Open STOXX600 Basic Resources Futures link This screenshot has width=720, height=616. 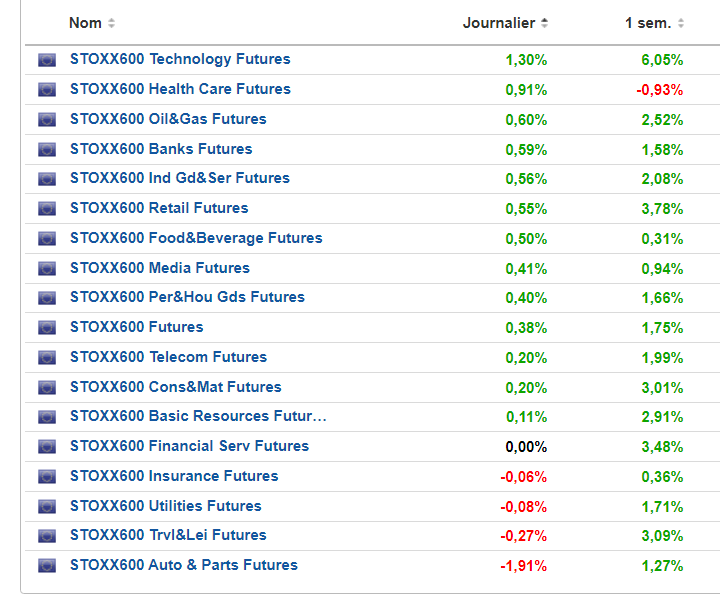(198, 416)
